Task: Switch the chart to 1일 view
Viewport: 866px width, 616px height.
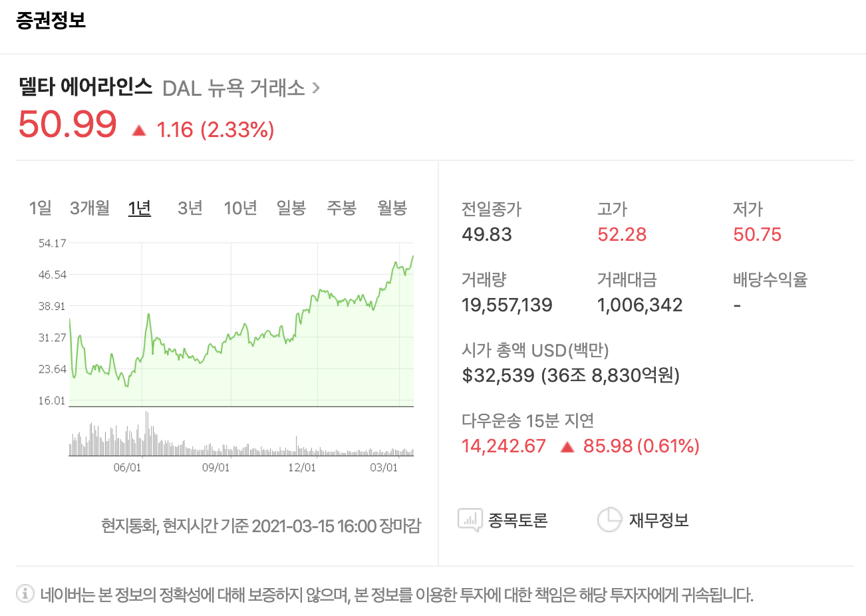Action: click(41, 208)
